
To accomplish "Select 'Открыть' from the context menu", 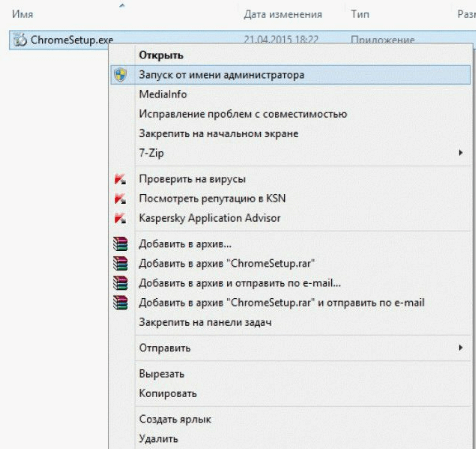I will (x=161, y=55).
